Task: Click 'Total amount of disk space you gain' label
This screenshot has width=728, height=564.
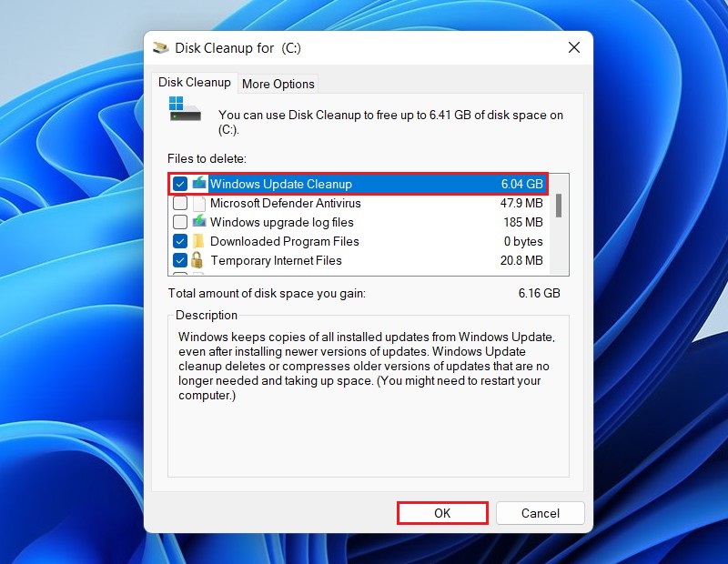Action: pos(267,294)
